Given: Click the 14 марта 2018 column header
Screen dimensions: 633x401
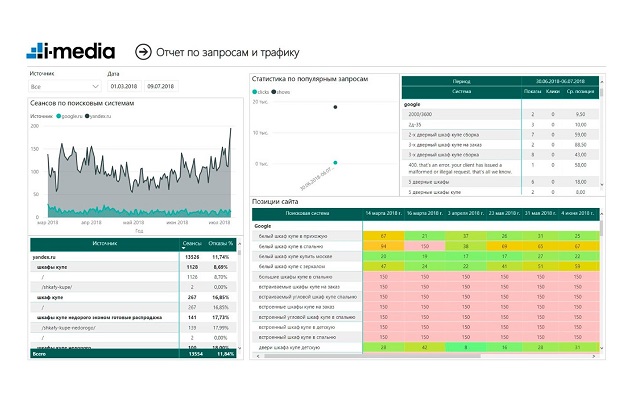Looking at the screenshot, I should tap(384, 213).
